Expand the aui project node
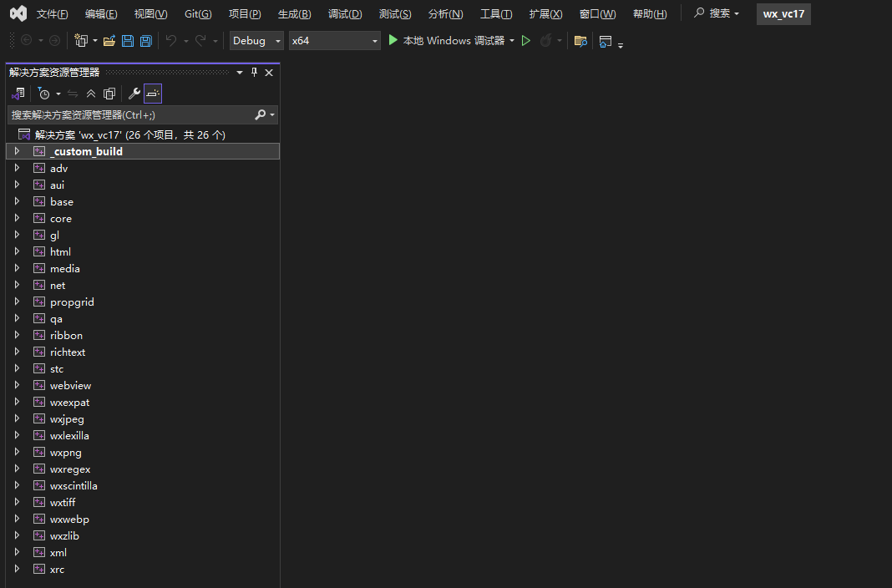The width and height of the screenshot is (892, 588). pyautogui.click(x=17, y=185)
